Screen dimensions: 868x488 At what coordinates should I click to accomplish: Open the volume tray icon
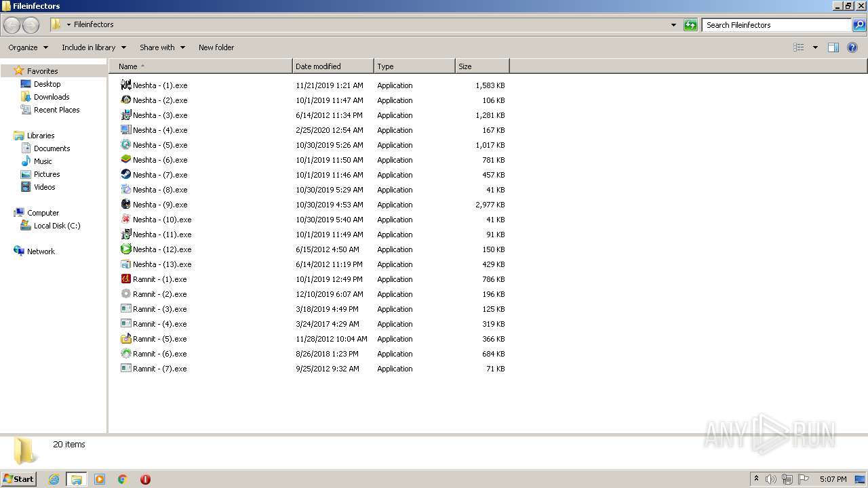[x=771, y=479]
